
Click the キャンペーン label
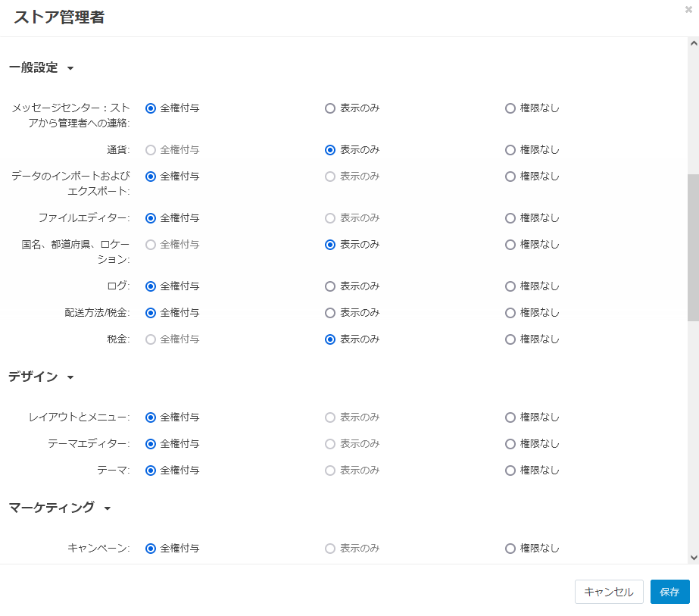coord(98,548)
